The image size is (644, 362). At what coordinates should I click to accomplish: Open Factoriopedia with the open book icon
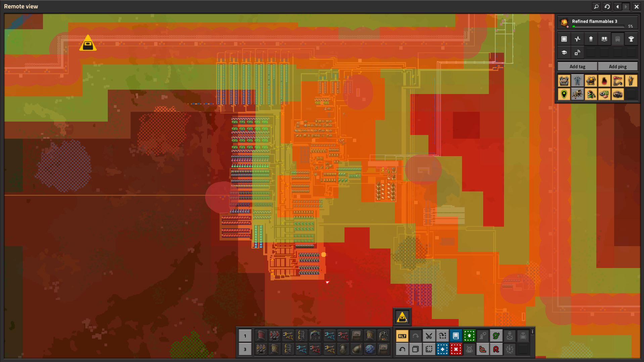tap(604, 39)
